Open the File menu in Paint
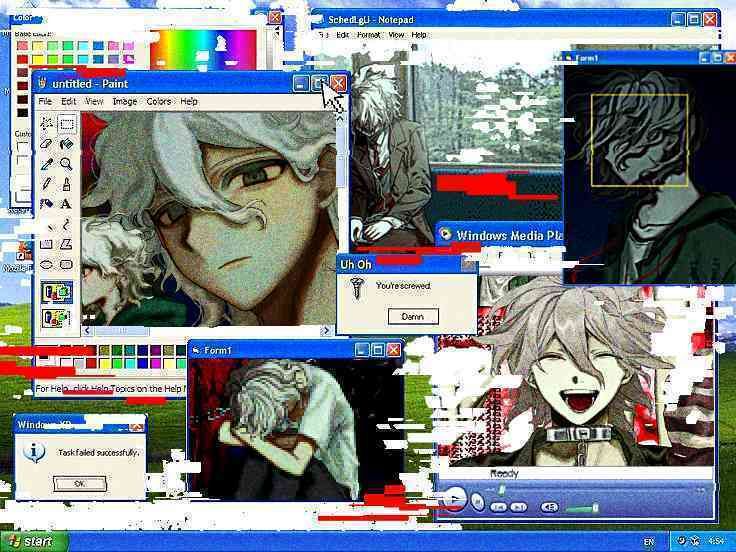This screenshot has width=736, height=552. click(45, 101)
